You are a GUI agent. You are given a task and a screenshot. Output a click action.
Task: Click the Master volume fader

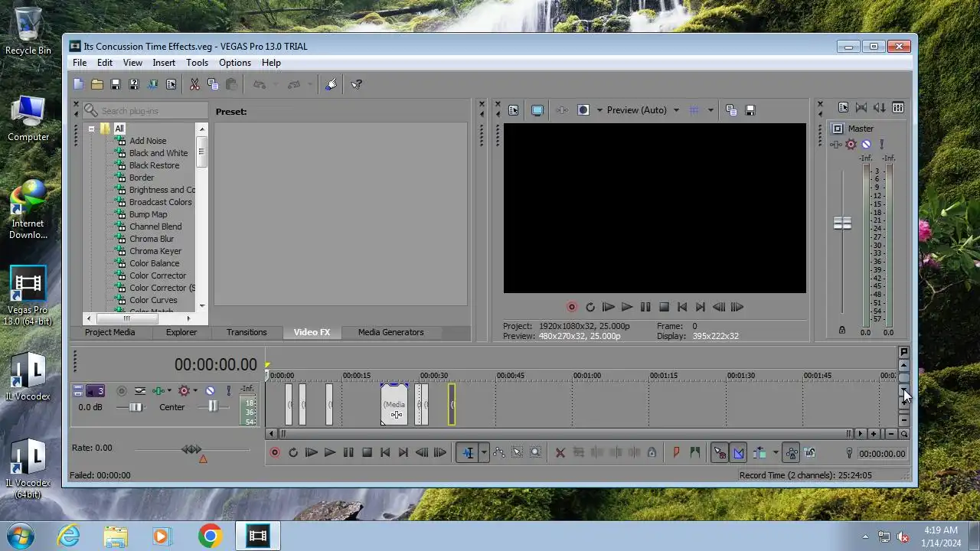click(842, 223)
